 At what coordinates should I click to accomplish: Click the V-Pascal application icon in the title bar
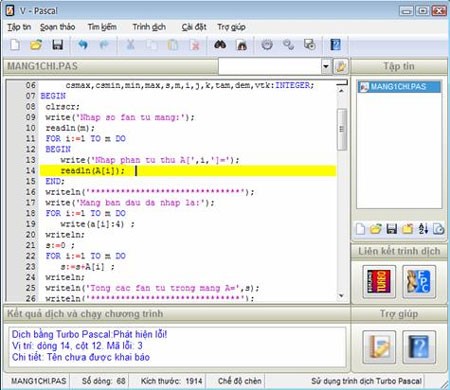point(10,11)
